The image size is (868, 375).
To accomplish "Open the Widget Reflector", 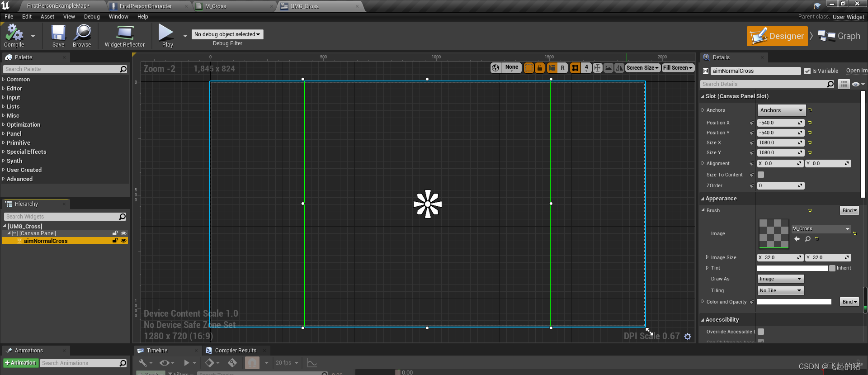I will pyautogui.click(x=125, y=36).
